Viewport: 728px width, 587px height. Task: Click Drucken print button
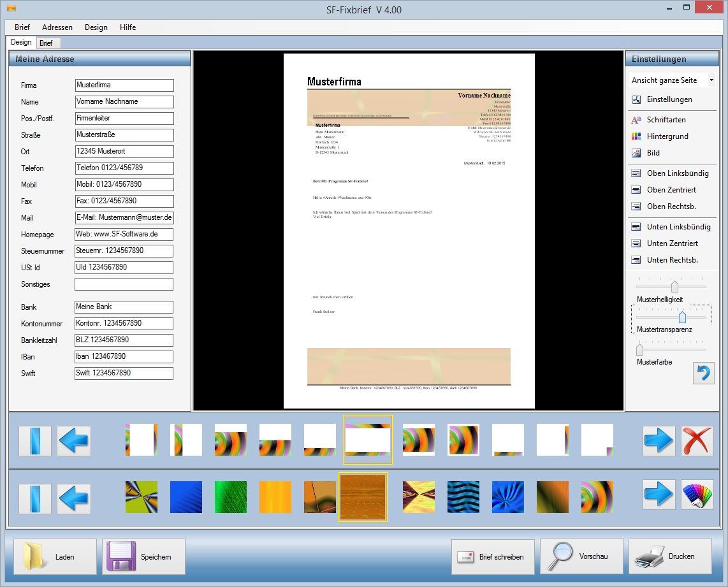[670, 557]
